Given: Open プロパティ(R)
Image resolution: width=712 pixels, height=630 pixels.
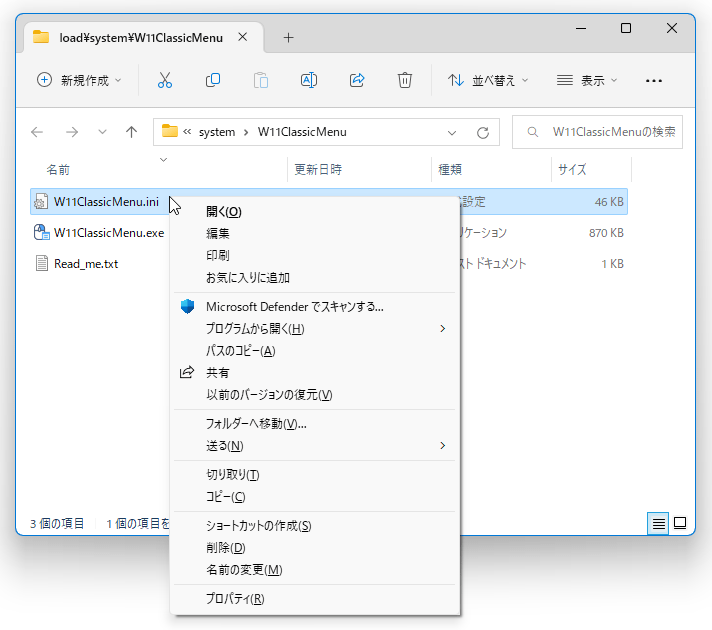Looking at the screenshot, I should 314,599.
